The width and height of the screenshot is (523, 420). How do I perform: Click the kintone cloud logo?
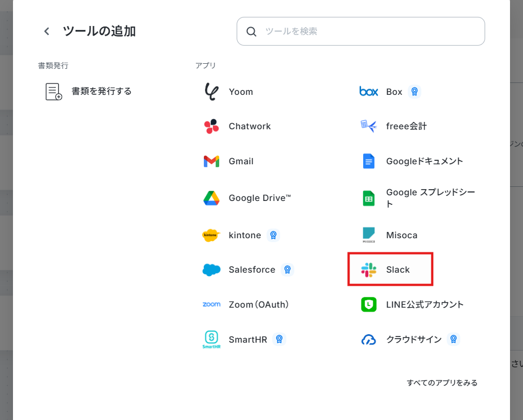click(211, 235)
